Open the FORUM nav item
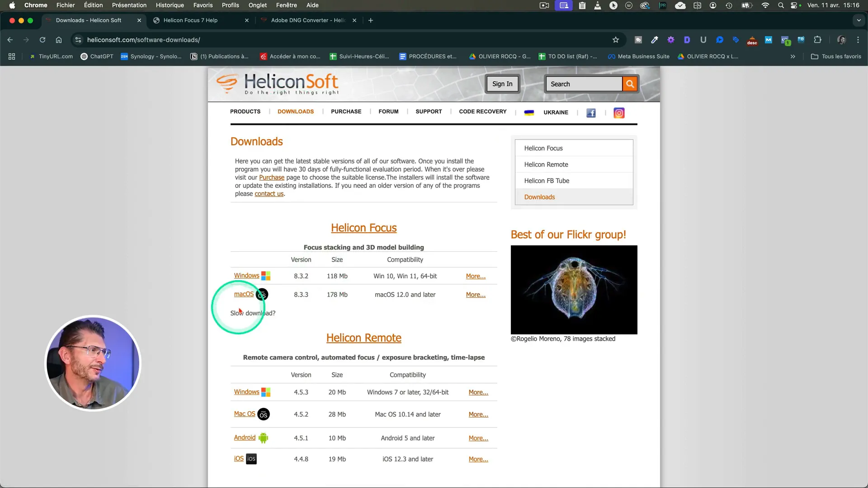 pos(388,112)
